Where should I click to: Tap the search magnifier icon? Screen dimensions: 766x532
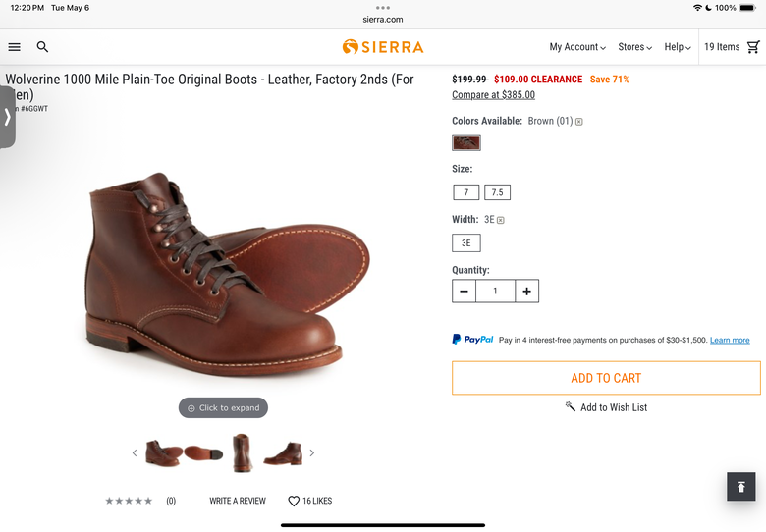[42, 47]
